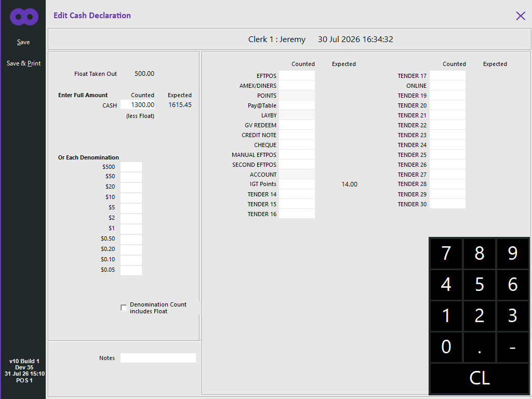Tap keypad number 4
This screenshot has height=399, width=532.
click(446, 284)
